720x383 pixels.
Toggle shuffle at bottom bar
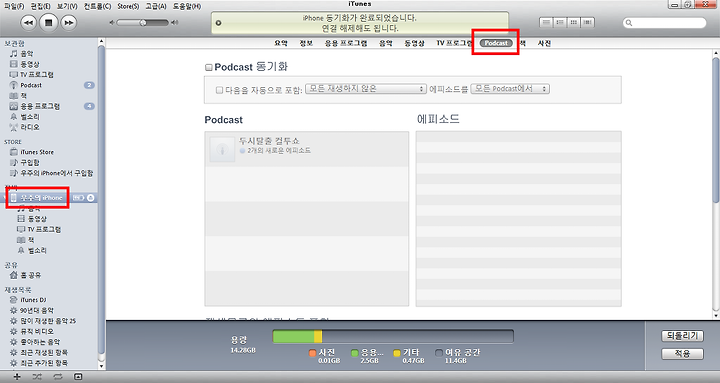point(37,377)
